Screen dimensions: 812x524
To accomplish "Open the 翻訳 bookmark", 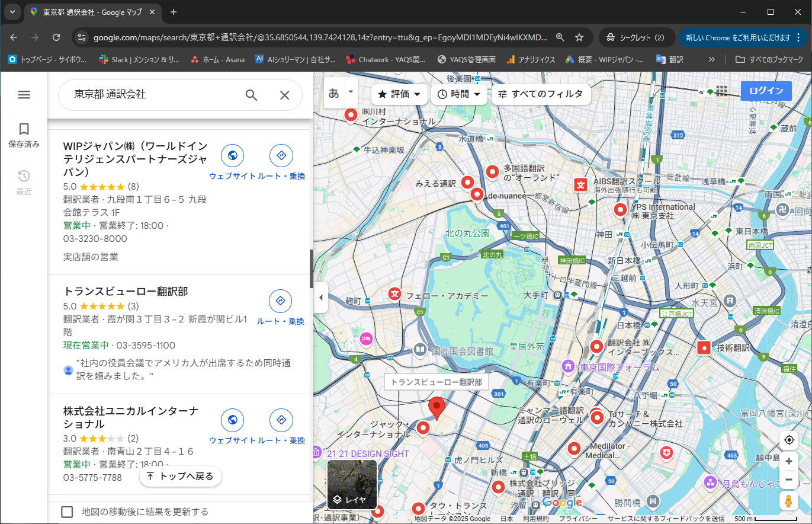I will coord(670,59).
